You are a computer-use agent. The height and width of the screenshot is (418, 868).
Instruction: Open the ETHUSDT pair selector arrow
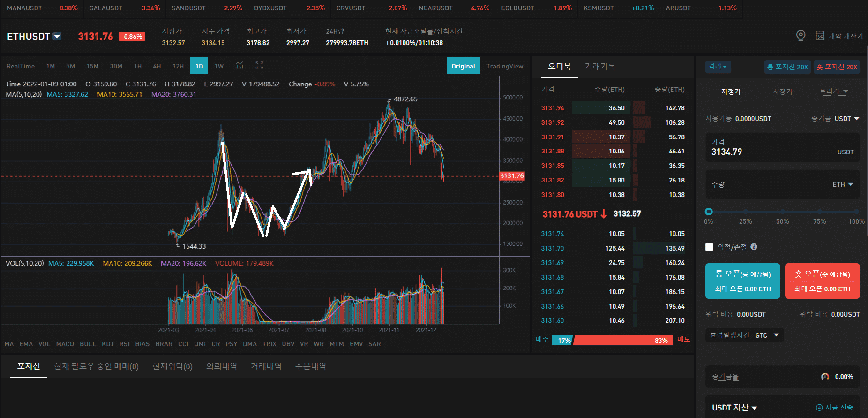tap(57, 36)
